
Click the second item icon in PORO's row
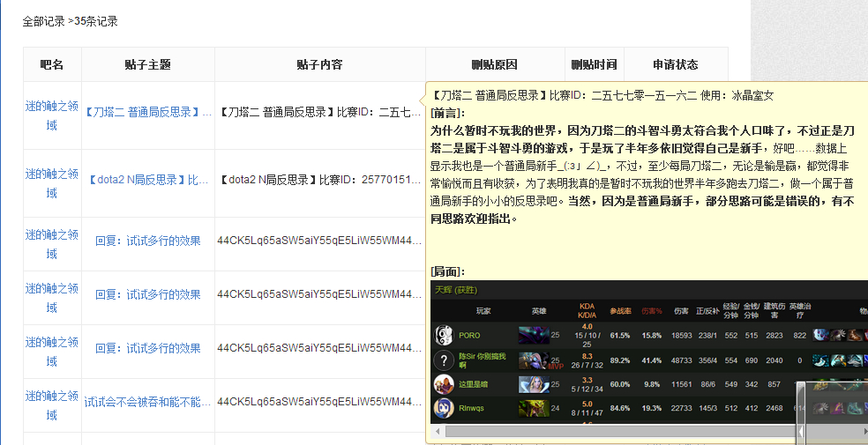(838, 335)
